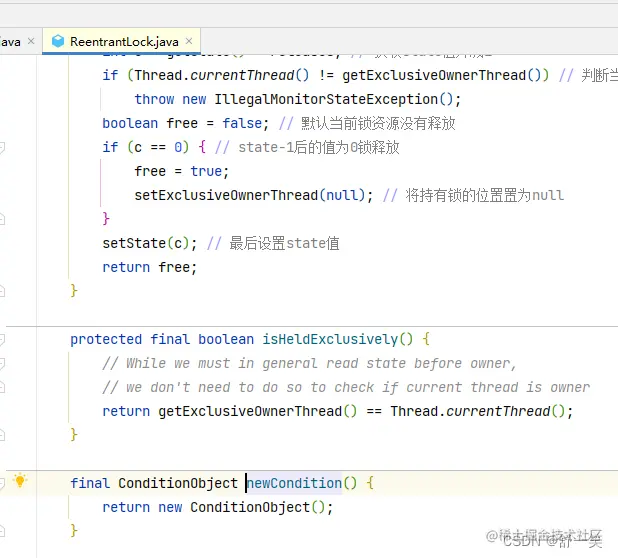Collapse the 'if (c == 0)' block fold marker

coord(2,147)
